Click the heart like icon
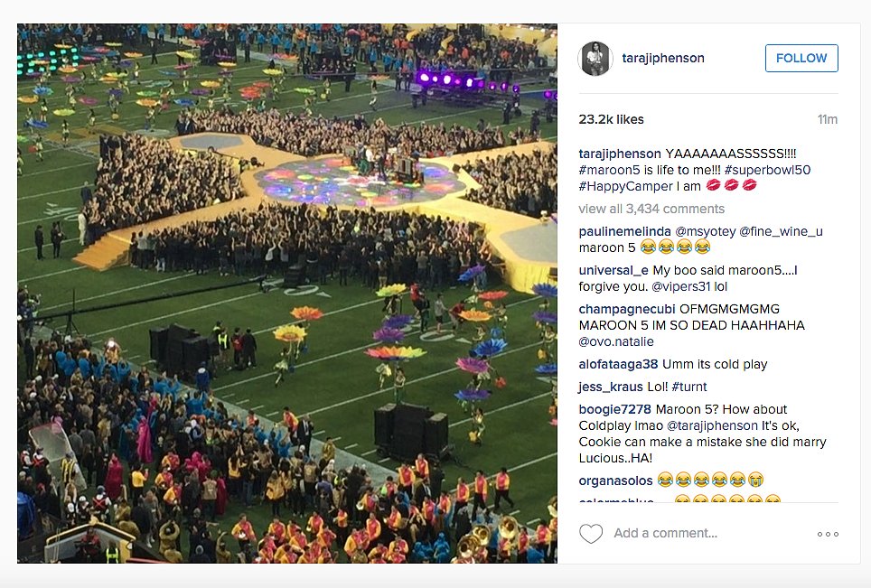Viewport: 871px width, 588px height. coord(591,534)
